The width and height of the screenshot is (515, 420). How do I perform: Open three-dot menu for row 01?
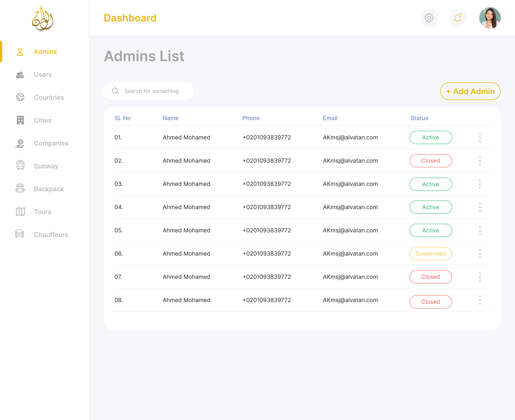tap(480, 138)
